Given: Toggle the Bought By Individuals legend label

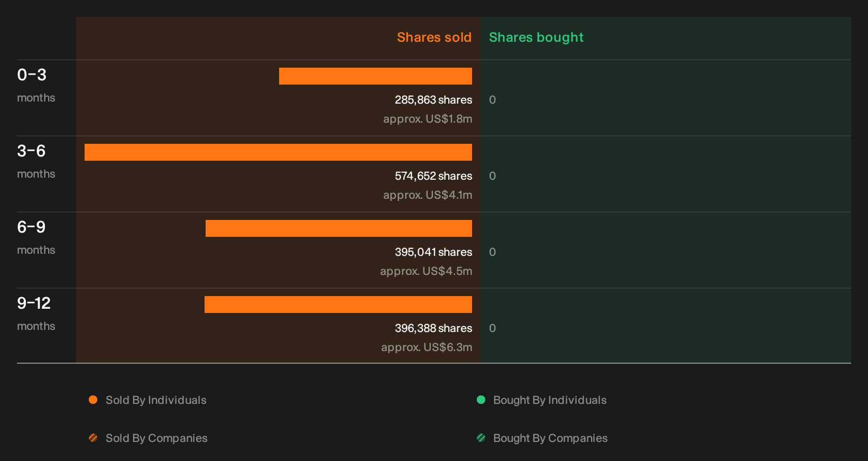Looking at the screenshot, I should [x=550, y=400].
